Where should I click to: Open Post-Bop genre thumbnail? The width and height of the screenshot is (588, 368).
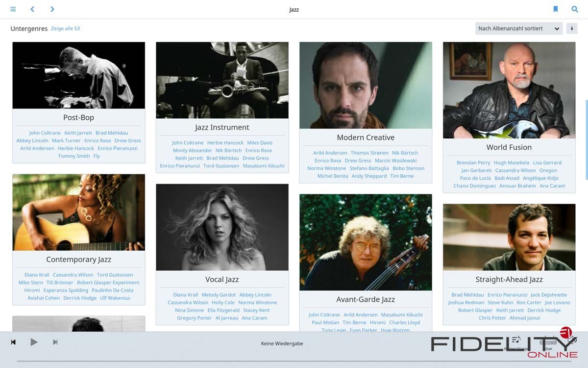(79, 75)
